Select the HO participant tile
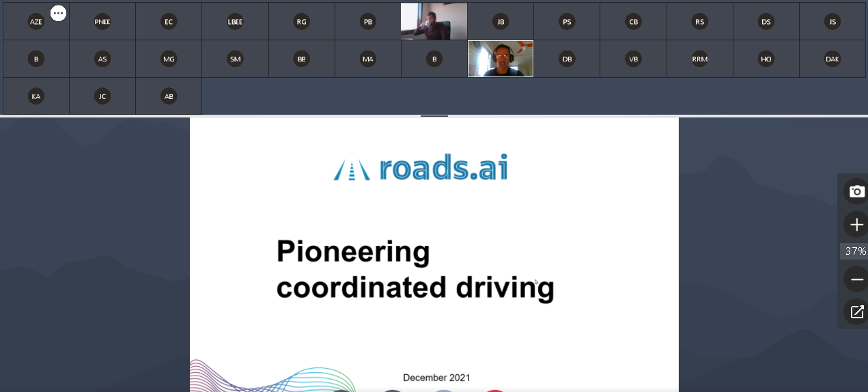 (766, 59)
